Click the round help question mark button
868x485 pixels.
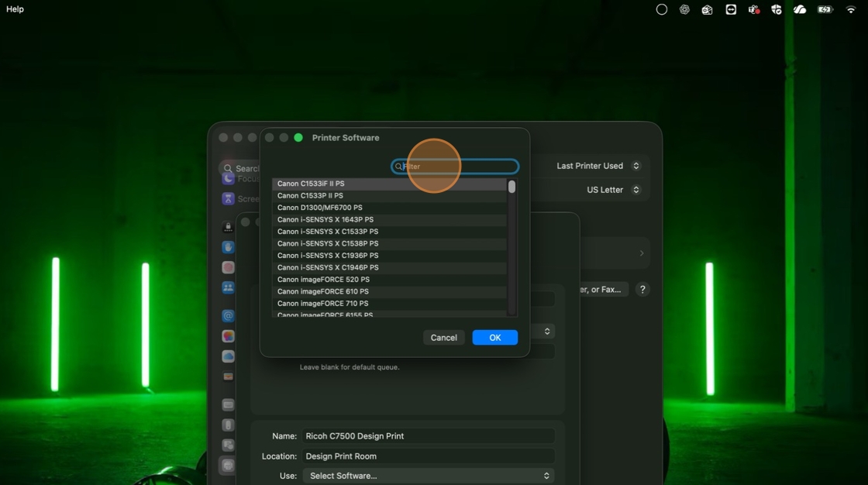click(x=642, y=290)
